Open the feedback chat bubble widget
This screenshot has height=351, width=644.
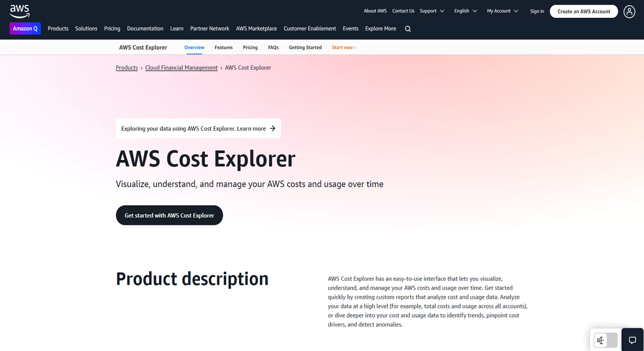coord(633,340)
